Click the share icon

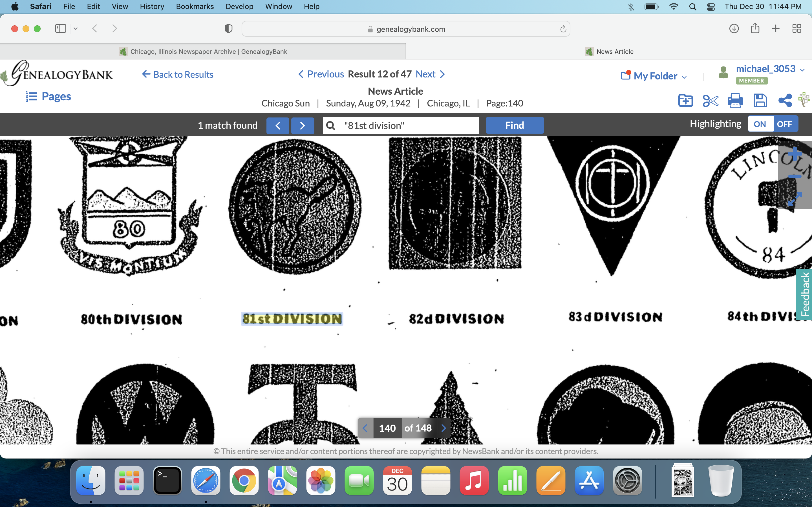tap(785, 100)
